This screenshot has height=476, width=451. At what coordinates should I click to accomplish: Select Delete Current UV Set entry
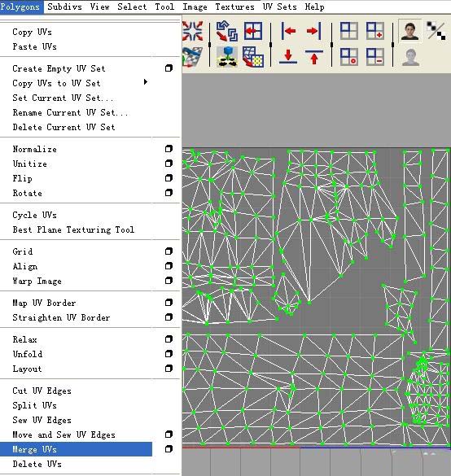63,127
